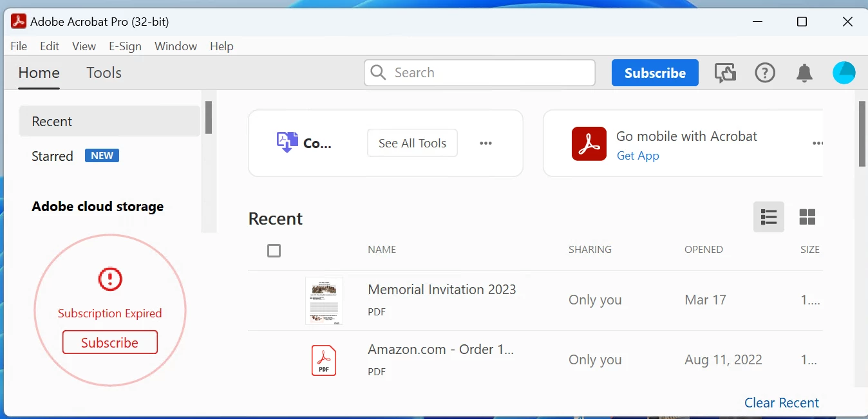Open the View menu
Screen dimensions: 868x419
click(84, 46)
